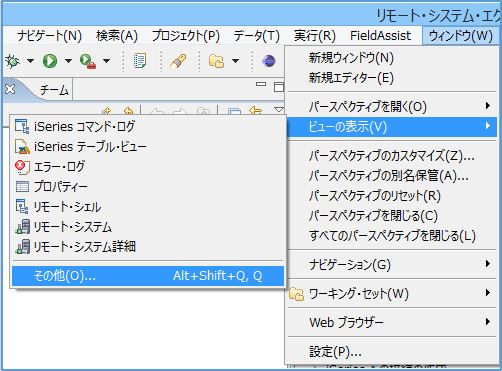Open dropdown arrow next to folder icon
The width and height of the screenshot is (502, 371).
point(235,61)
